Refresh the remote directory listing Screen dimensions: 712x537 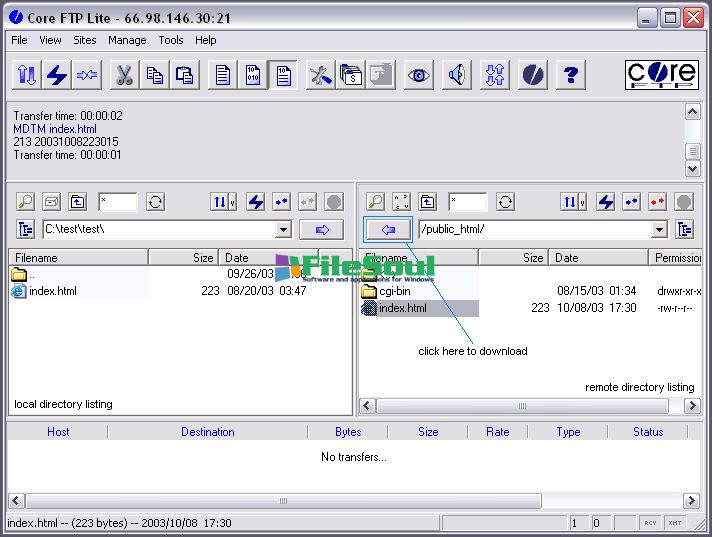click(x=506, y=202)
